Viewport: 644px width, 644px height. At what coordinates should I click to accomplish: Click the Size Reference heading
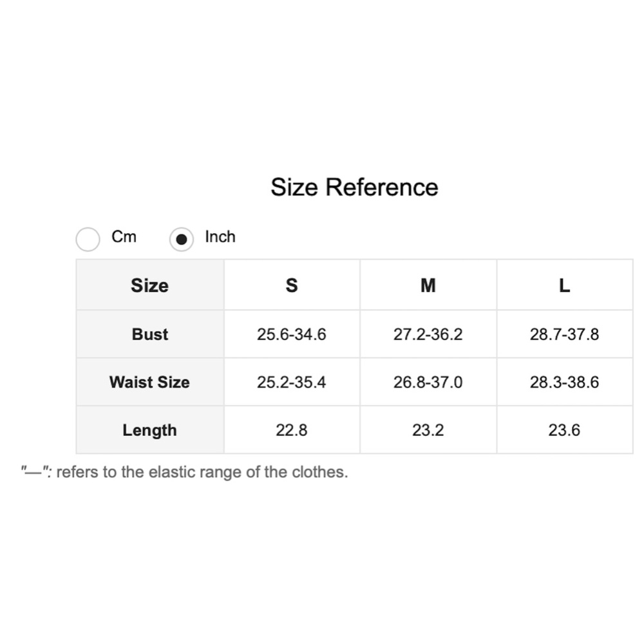coord(354,187)
